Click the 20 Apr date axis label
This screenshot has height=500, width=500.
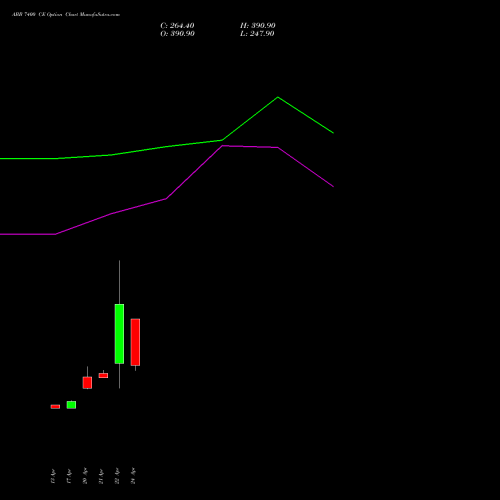click(85, 476)
